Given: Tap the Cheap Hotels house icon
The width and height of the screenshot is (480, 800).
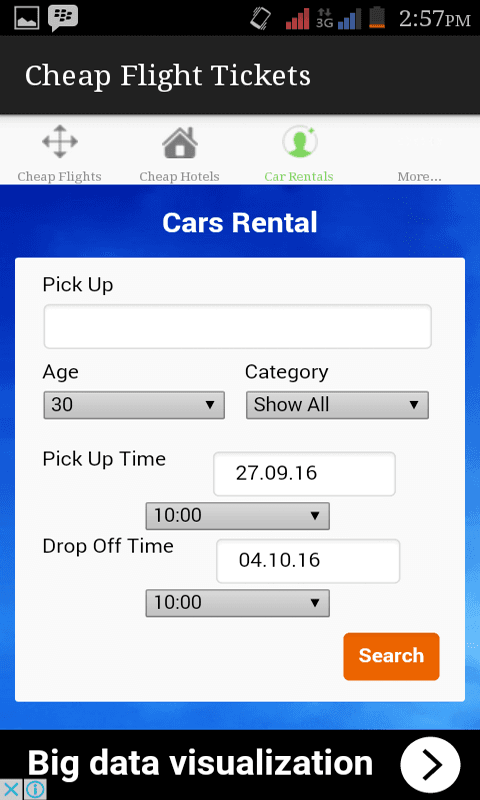Looking at the screenshot, I should pyautogui.click(x=180, y=142).
